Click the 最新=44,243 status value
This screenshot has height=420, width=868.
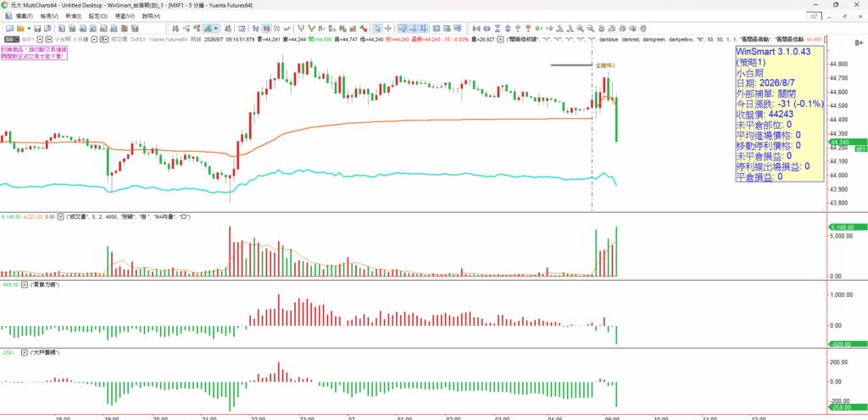426,39
